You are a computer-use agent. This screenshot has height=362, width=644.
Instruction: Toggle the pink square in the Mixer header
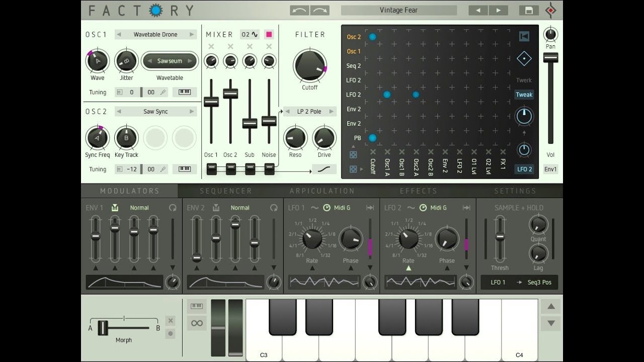[x=269, y=34]
